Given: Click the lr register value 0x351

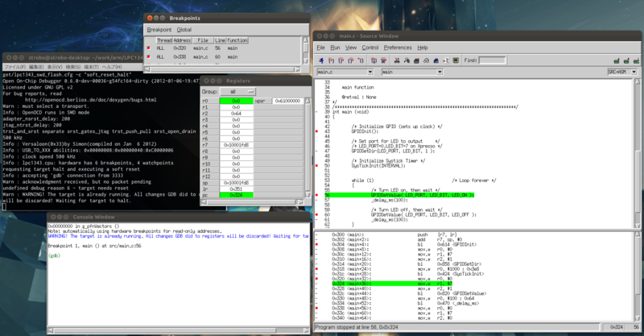Looking at the screenshot, I should pos(236,189).
